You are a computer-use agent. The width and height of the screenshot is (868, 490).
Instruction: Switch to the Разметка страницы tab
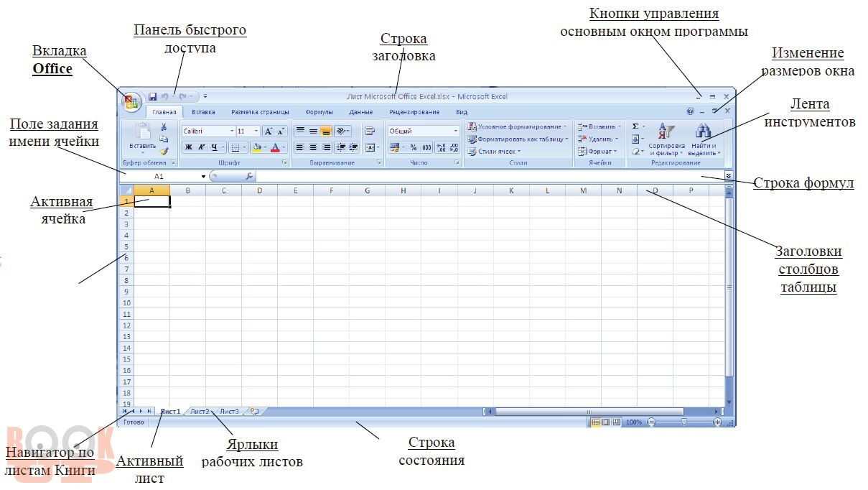click(261, 112)
